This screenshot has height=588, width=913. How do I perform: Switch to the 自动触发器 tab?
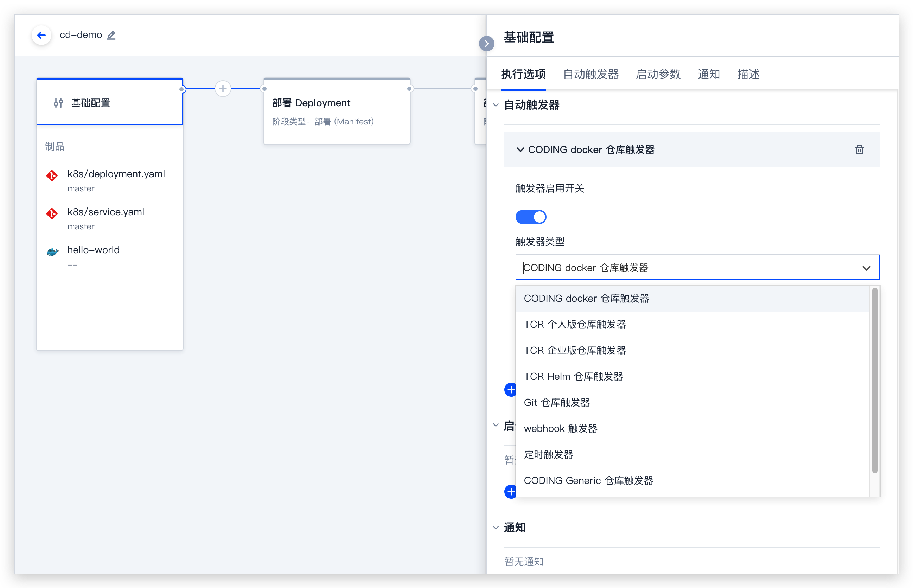coord(591,74)
